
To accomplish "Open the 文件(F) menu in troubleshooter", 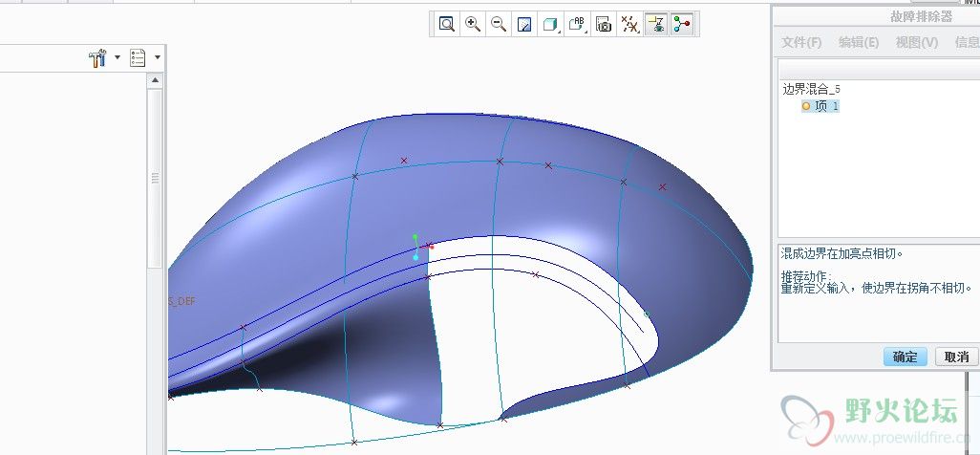I will coord(802,42).
